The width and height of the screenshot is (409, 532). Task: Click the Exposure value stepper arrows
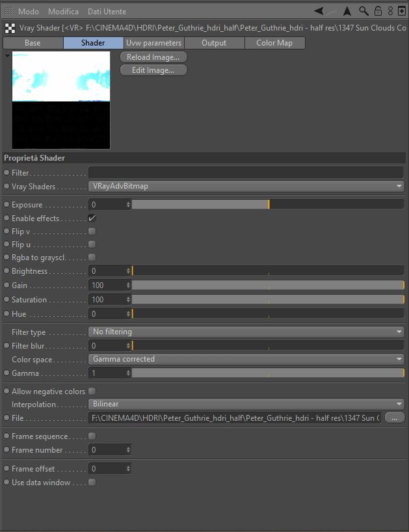tap(128, 204)
